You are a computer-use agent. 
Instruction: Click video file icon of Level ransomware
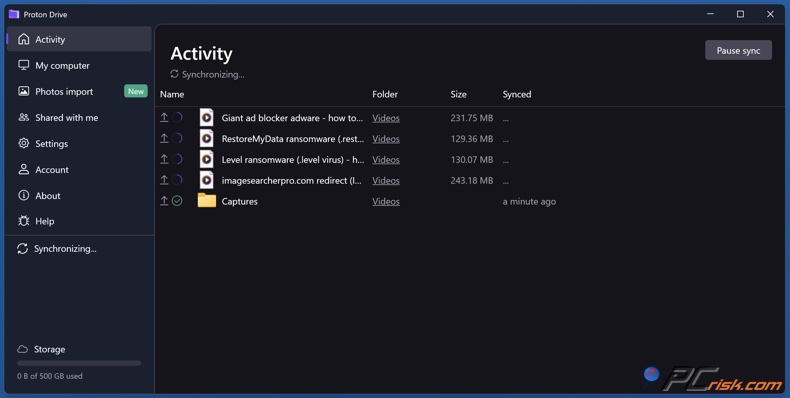207,159
